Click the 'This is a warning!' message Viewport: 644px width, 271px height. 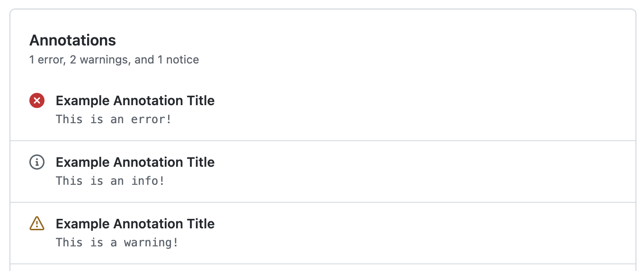point(117,242)
